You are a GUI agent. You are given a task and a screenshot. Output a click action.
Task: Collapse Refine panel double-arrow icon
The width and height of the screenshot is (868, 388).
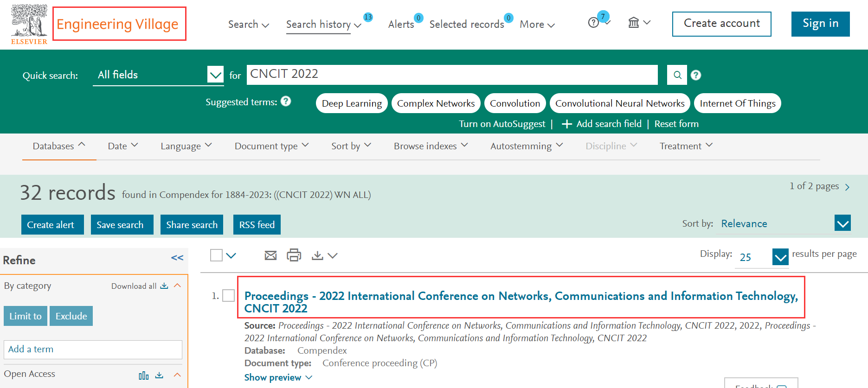tap(177, 258)
